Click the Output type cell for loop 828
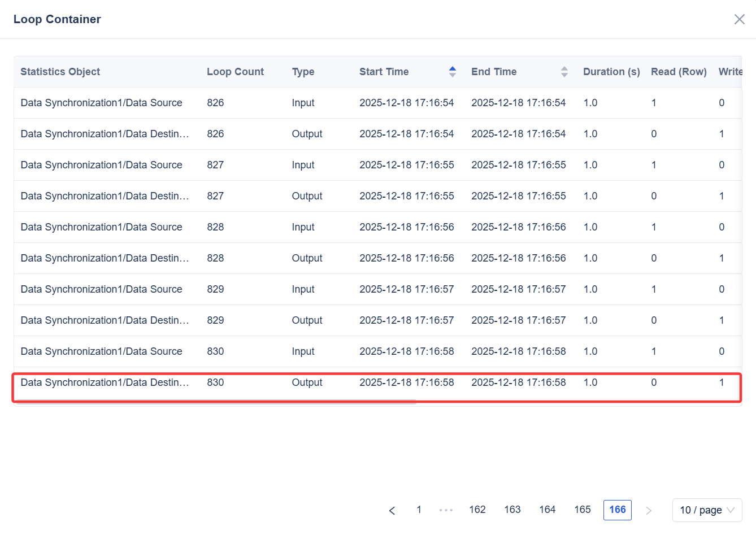The image size is (756, 535). tap(307, 258)
